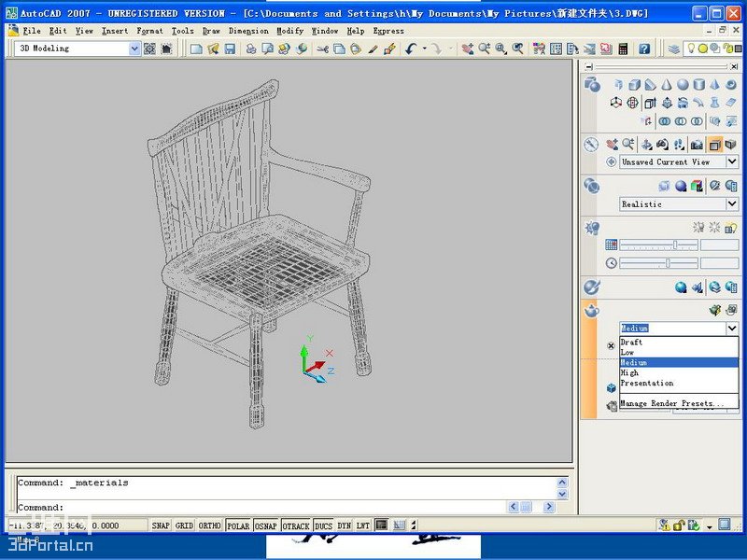Toggle the OSNAP status button
The height and width of the screenshot is (560, 747).
[x=266, y=525]
